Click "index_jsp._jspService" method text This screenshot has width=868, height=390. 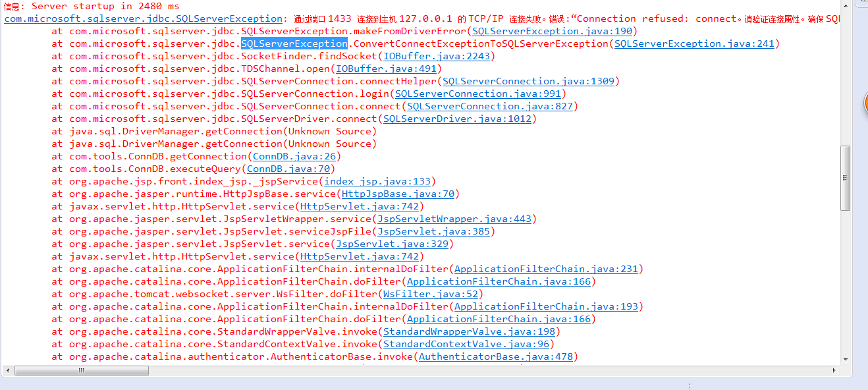253,181
